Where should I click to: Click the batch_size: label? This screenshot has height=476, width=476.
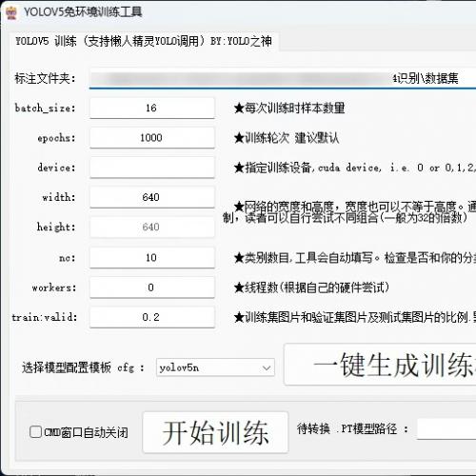pos(46,109)
